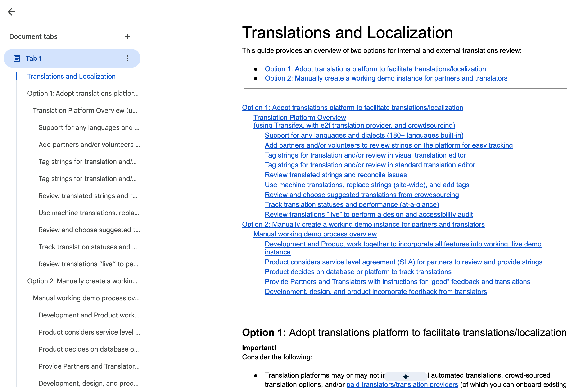Screen dimensions: 588x389
Task: Select first Tag strings for translation outline entry
Action: (x=88, y=162)
